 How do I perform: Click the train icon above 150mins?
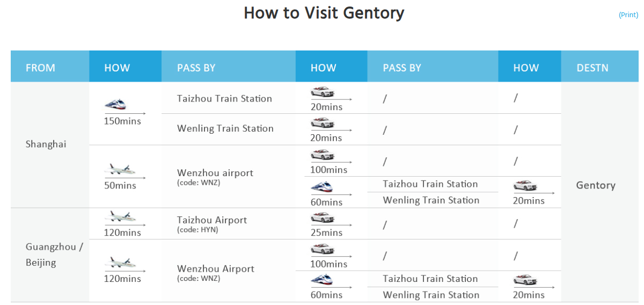pyautogui.click(x=115, y=104)
